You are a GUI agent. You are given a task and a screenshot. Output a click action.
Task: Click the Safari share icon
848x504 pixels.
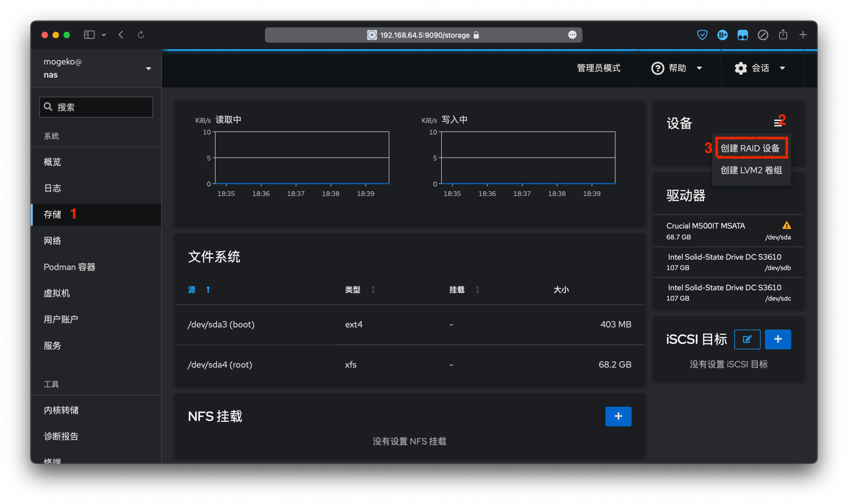pos(783,35)
